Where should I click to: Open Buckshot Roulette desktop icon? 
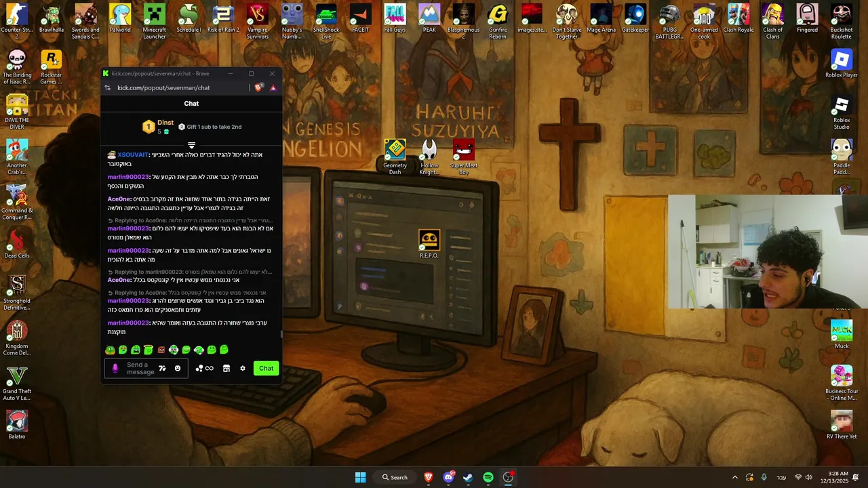[x=842, y=20]
